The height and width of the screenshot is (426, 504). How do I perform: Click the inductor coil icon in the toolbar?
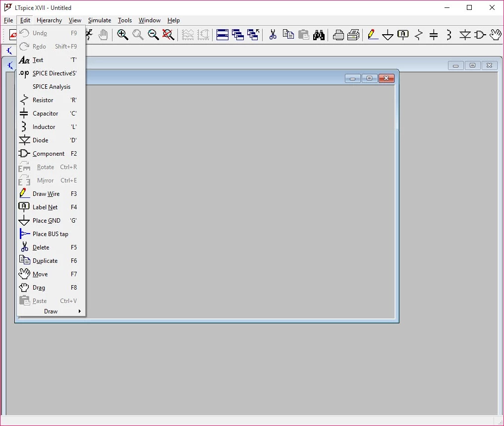click(449, 35)
